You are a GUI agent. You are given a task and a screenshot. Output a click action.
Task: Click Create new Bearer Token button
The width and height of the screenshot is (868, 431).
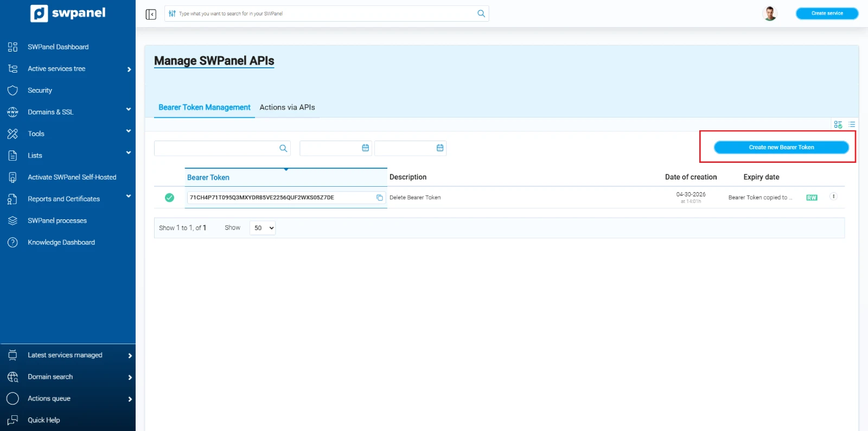pos(781,147)
